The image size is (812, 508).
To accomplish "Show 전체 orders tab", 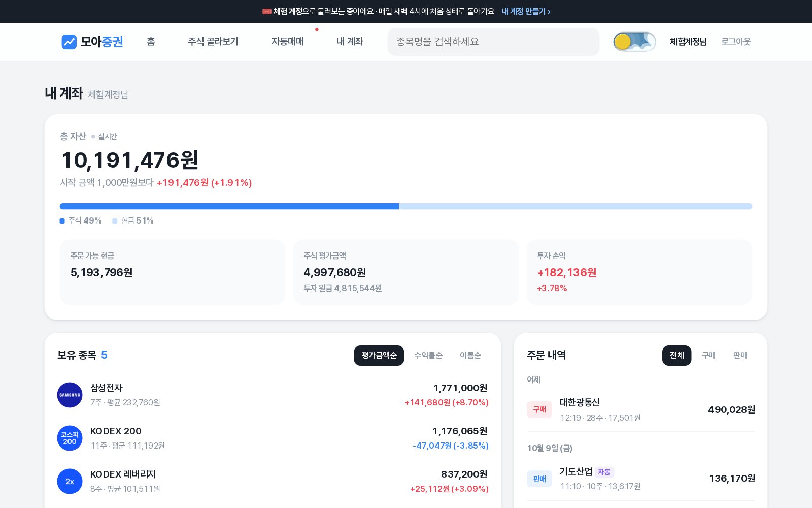I will 676,355.
